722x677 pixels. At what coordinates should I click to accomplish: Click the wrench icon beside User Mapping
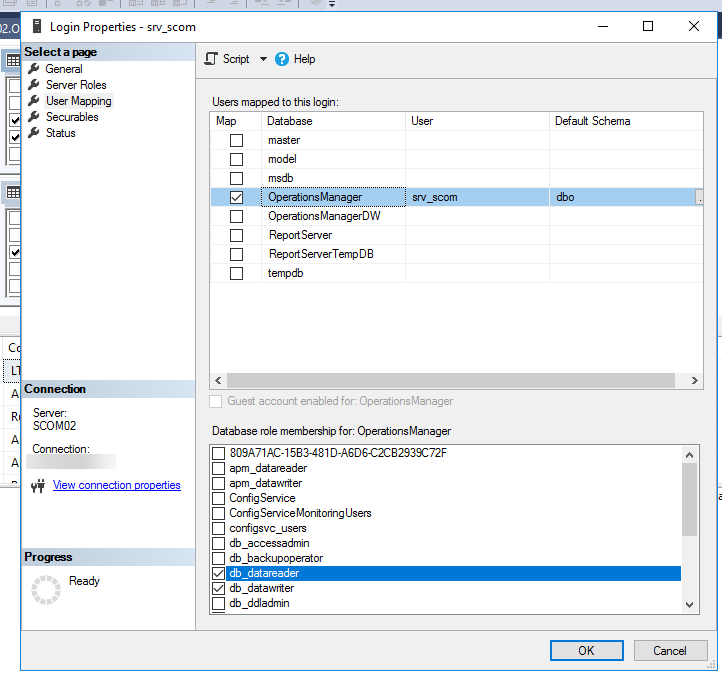pos(34,101)
